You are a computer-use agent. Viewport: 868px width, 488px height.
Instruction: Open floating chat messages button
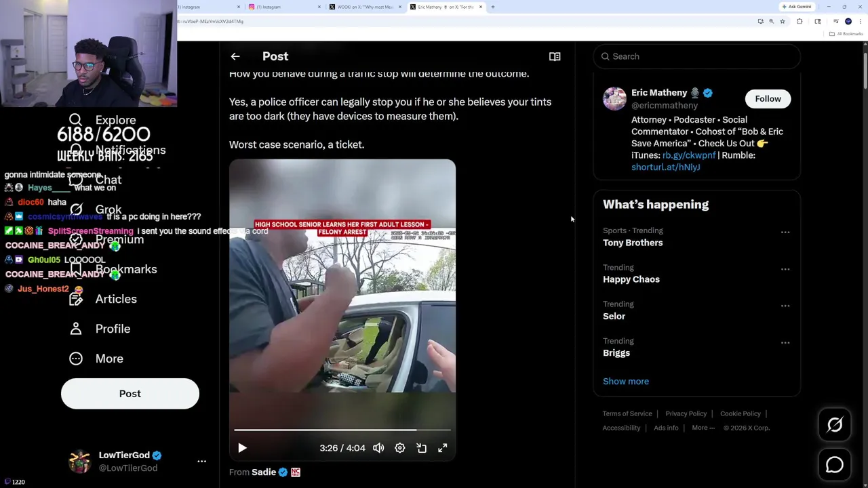tap(835, 464)
